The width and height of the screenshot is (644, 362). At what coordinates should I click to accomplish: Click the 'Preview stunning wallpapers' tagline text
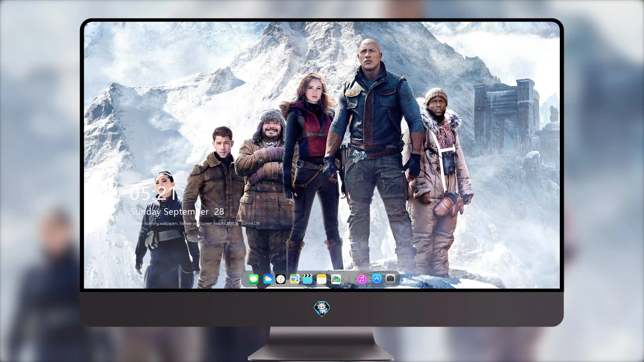(195, 223)
